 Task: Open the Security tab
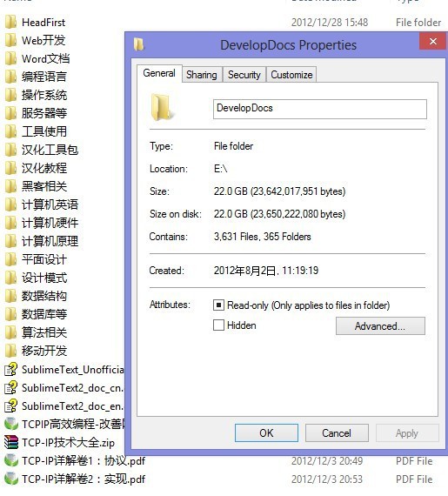(x=244, y=75)
